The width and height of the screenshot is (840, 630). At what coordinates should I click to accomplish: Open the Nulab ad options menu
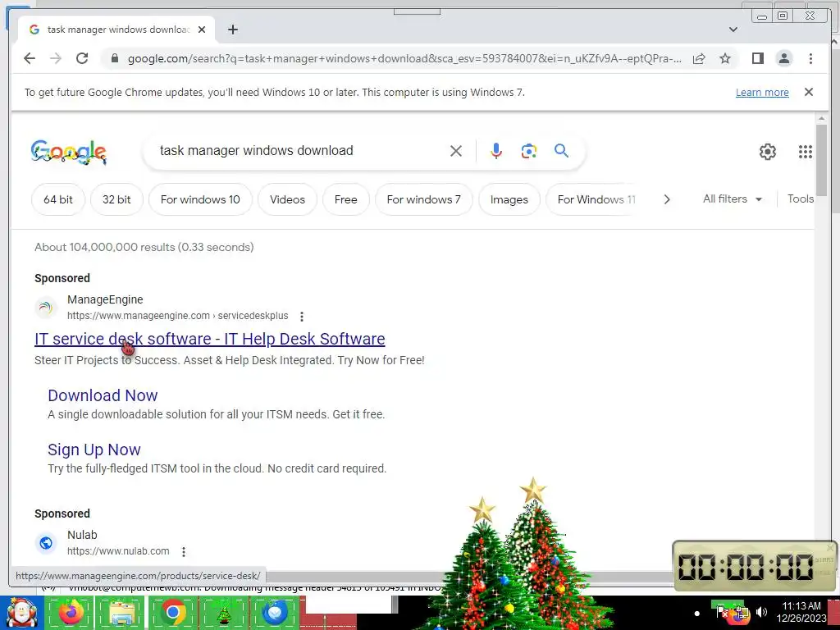click(x=184, y=551)
